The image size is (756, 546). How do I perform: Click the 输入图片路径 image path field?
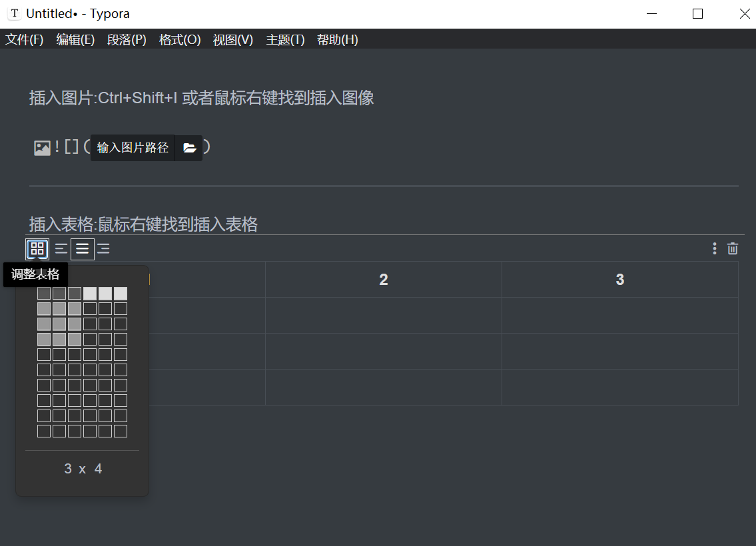(133, 148)
